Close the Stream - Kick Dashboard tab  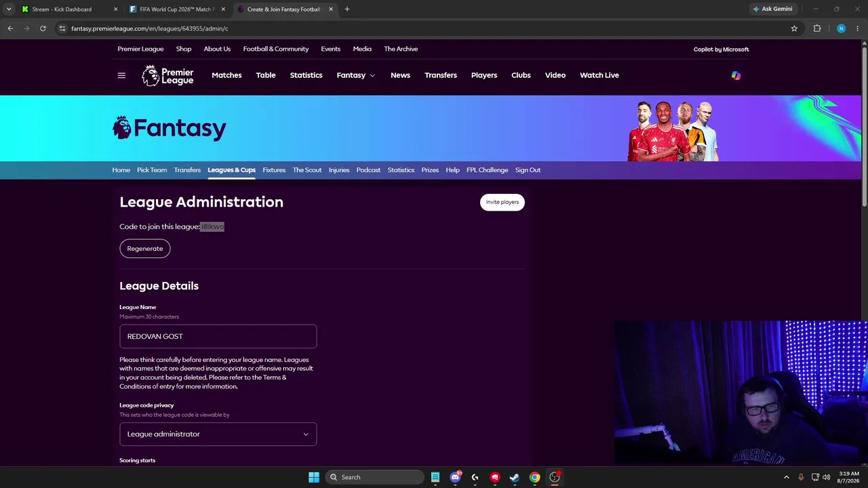click(115, 9)
